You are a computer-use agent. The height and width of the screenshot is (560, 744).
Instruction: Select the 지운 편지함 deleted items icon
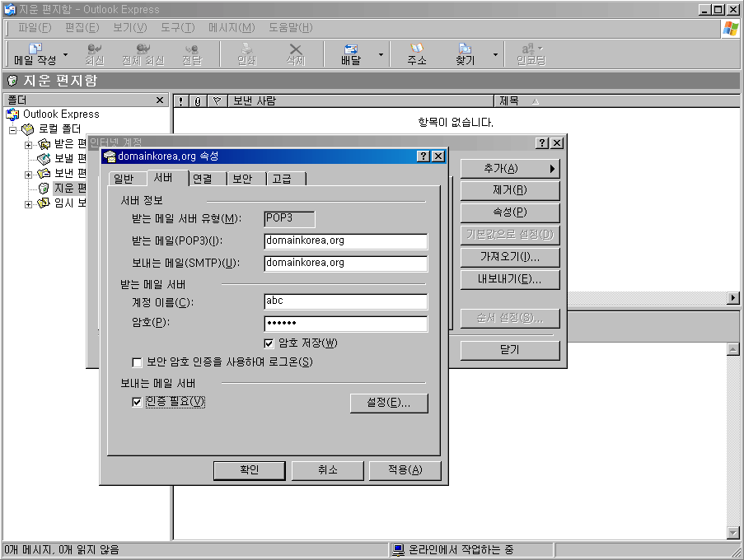click(44, 189)
